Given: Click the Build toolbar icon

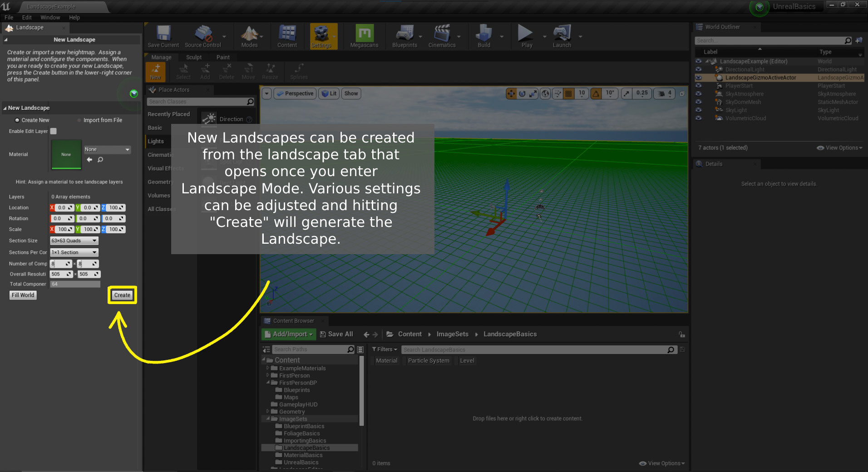Looking at the screenshot, I should tap(484, 36).
